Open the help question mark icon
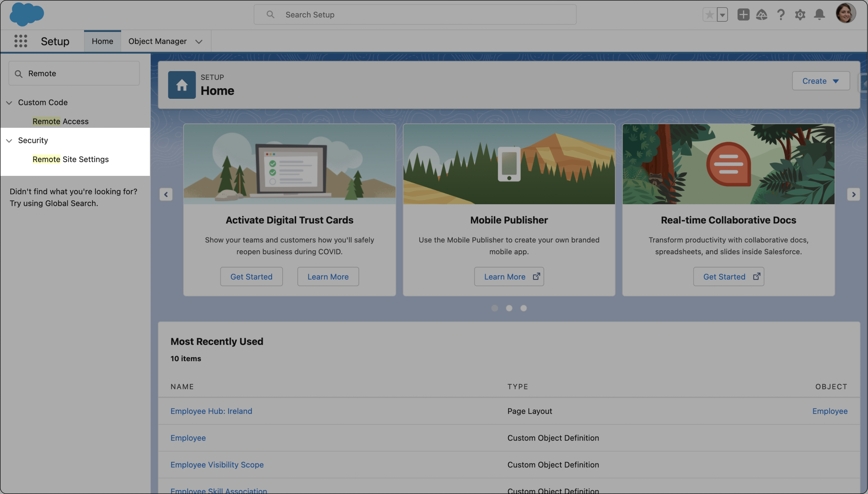The image size is (868, 494). tap(780, 14)
